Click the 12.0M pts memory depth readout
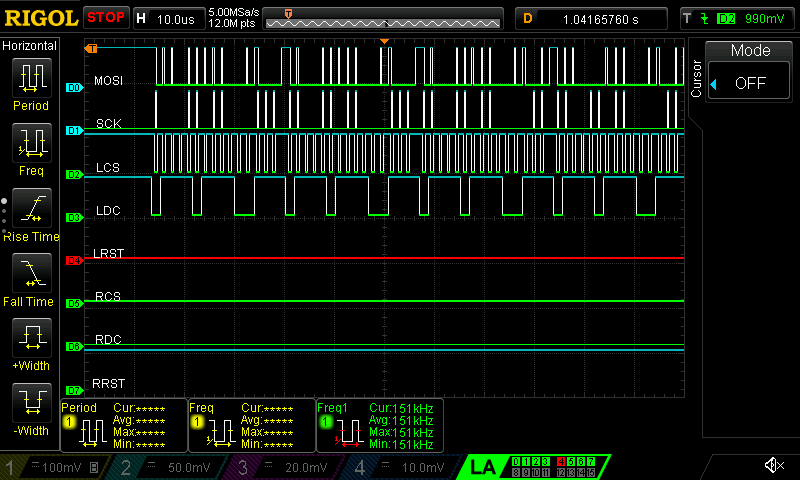The height and width of the screenshot is (480, 800). pyautogui.click(x=232, y=23)
